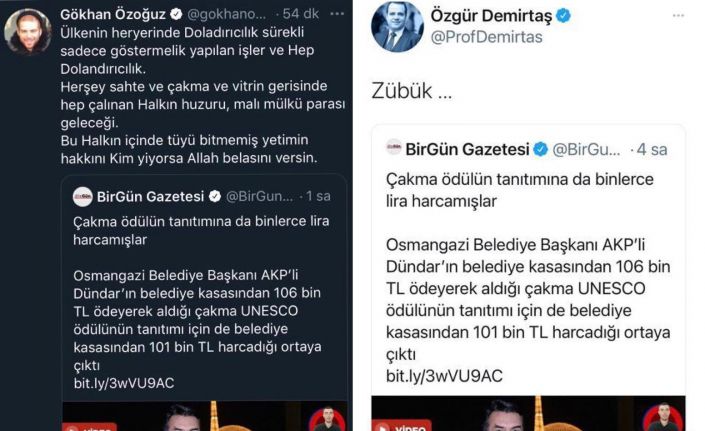Viewport: 705px width, 431px height.
Task: Open Özgür Demirtaş profile picture
Action: tap(397, 26)
